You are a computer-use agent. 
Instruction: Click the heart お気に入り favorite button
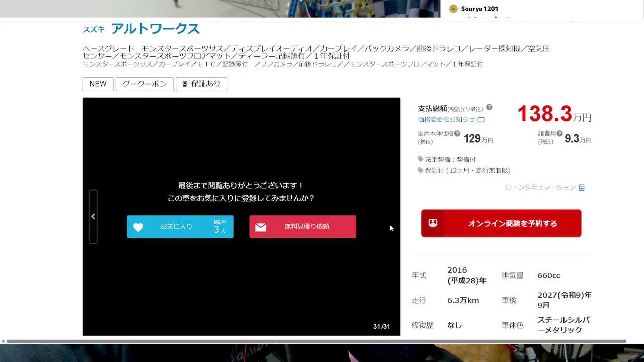pos(180,227)
